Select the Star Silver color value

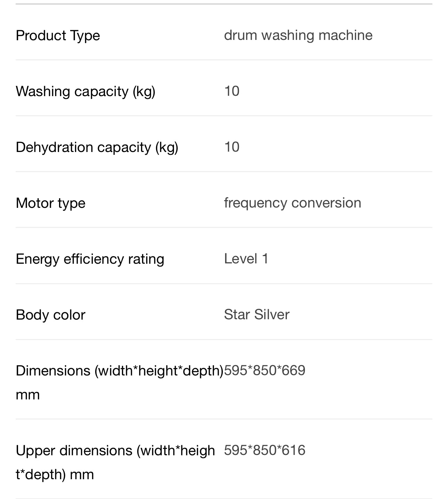tap(257, 314)
